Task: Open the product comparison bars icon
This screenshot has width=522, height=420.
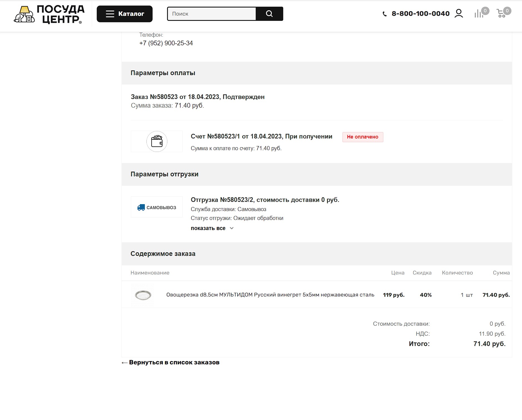Action: (x=479, y=14)
